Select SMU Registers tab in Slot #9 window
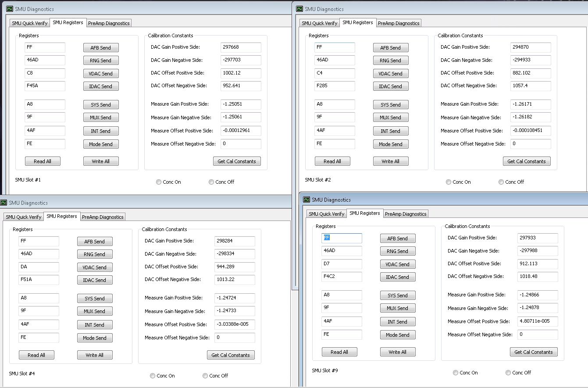 365,213
